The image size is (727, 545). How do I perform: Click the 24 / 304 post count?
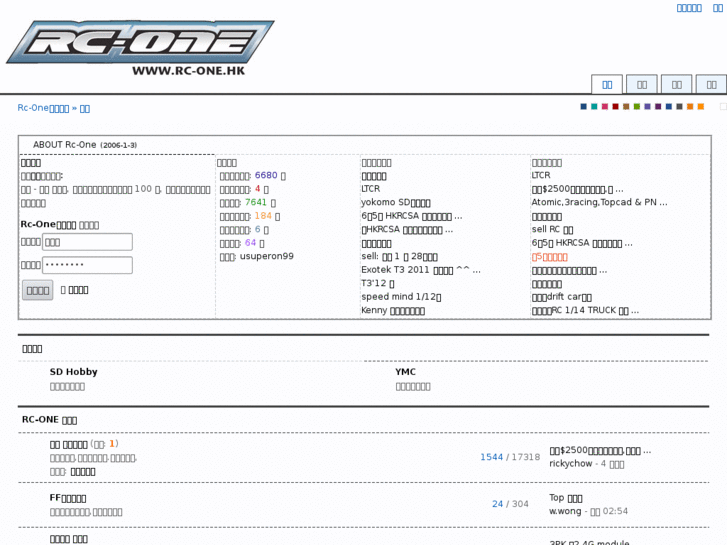[510, 504]
